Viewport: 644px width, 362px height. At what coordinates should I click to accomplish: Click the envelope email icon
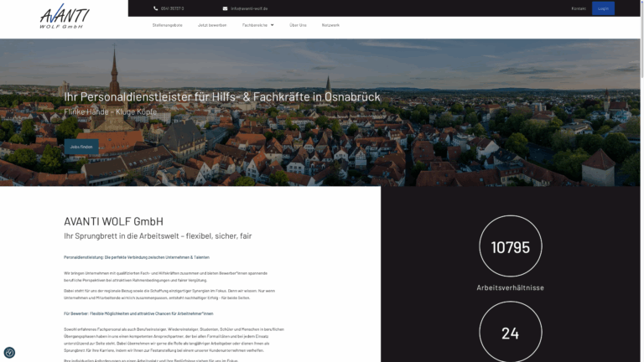[225, 8]
